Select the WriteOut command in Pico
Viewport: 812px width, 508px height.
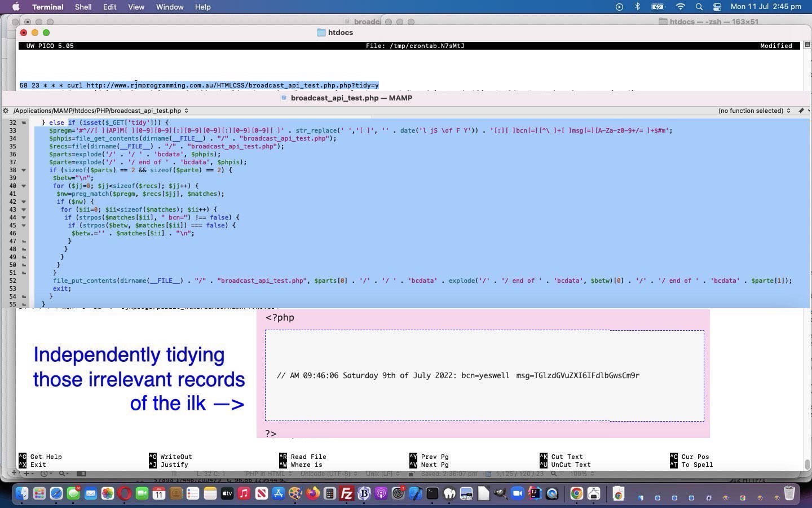click(x=170, y=457)
